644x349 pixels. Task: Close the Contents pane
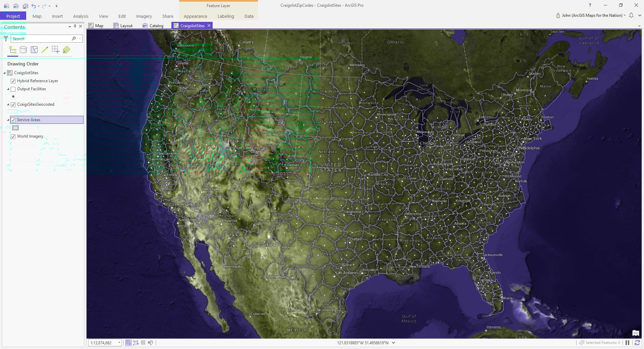(80, 26)
